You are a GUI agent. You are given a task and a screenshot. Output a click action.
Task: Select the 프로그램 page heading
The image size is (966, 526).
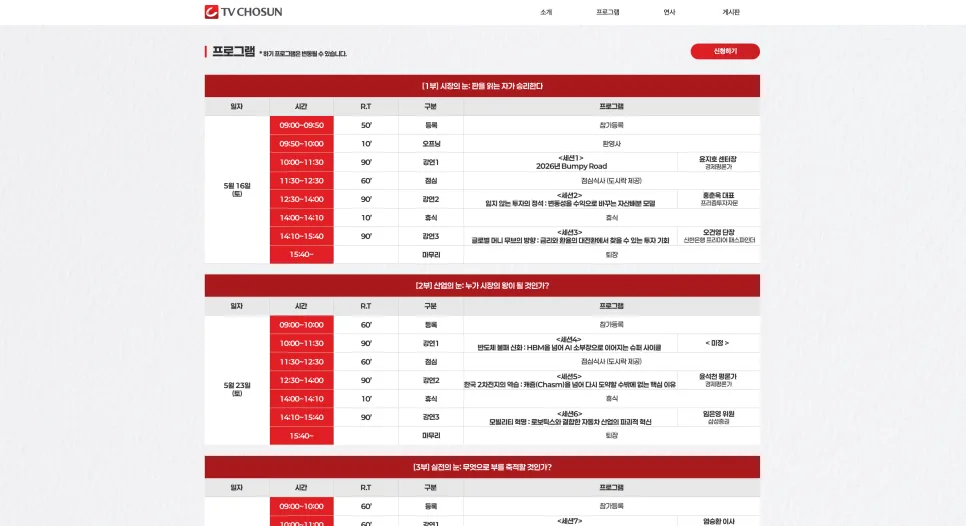click(233, 51)
